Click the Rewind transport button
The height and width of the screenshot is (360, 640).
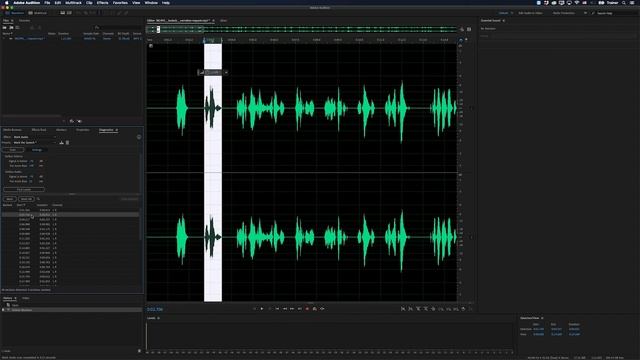click(x=284, y=309)
